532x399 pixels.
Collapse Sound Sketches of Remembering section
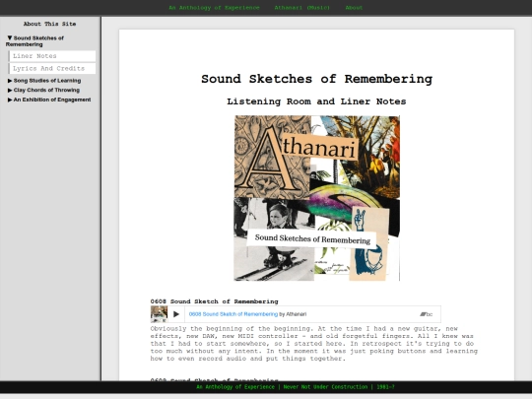34,41
